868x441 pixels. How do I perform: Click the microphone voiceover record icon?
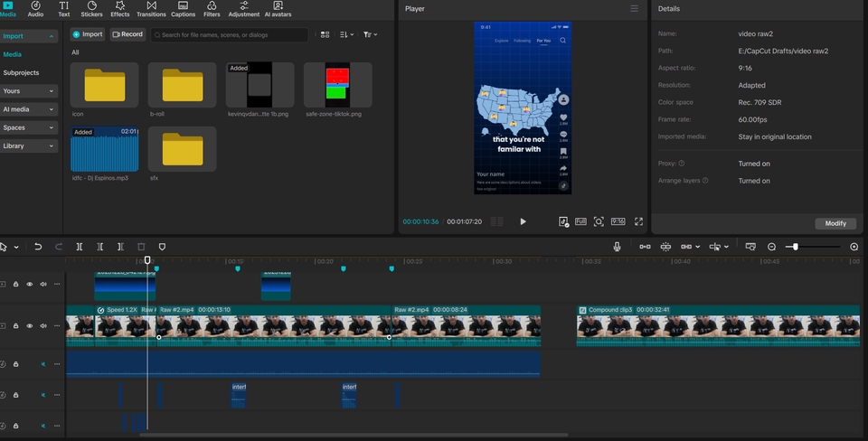click(x=618, y=247)
